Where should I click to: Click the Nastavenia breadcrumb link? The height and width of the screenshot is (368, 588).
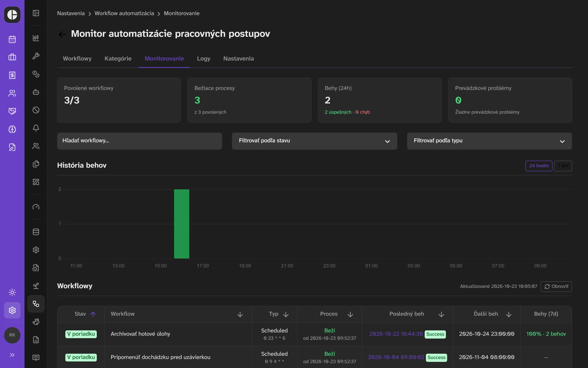71,13
